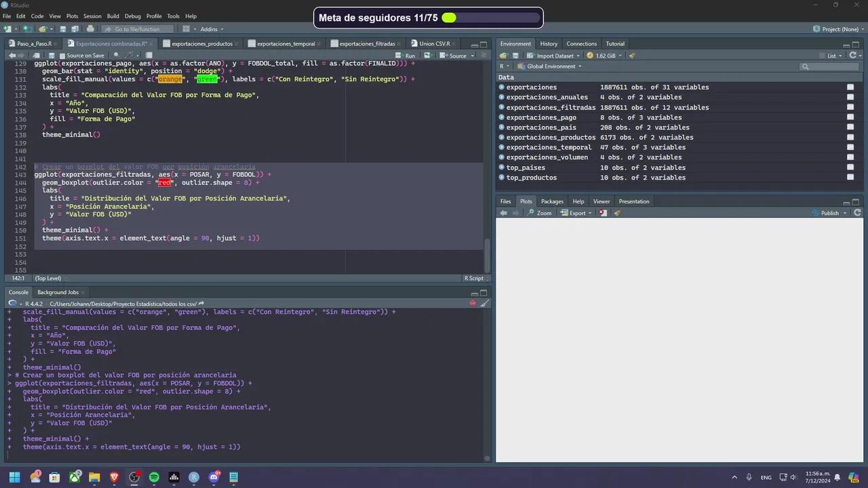Open the Spotify icon in the taskbar
Screen dimensions: 868x488
click(x=154, y=477)
